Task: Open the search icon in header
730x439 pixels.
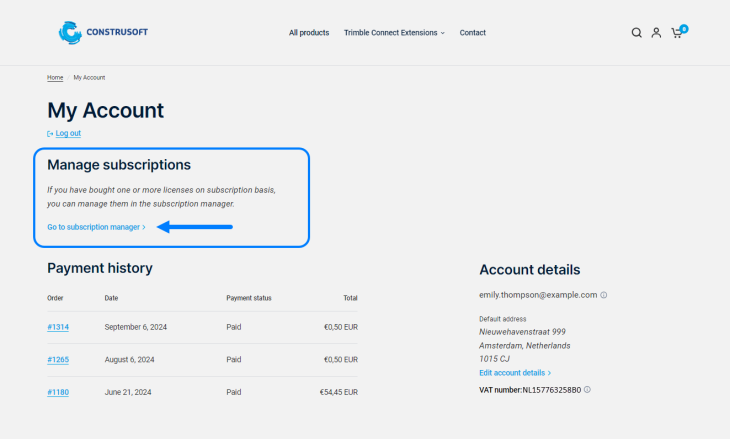Action: tap(636, 33)
